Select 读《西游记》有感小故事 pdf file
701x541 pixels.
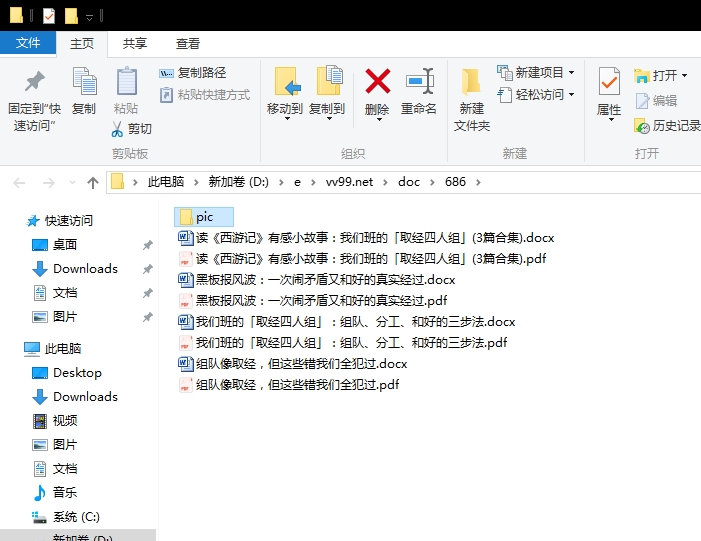click(x=362, y=259)
